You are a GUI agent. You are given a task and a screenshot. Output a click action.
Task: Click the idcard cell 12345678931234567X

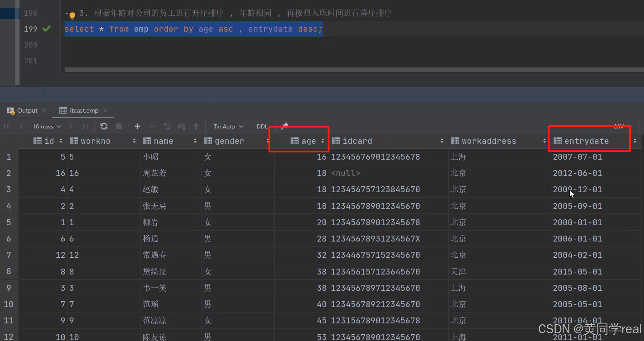point(389,239)
